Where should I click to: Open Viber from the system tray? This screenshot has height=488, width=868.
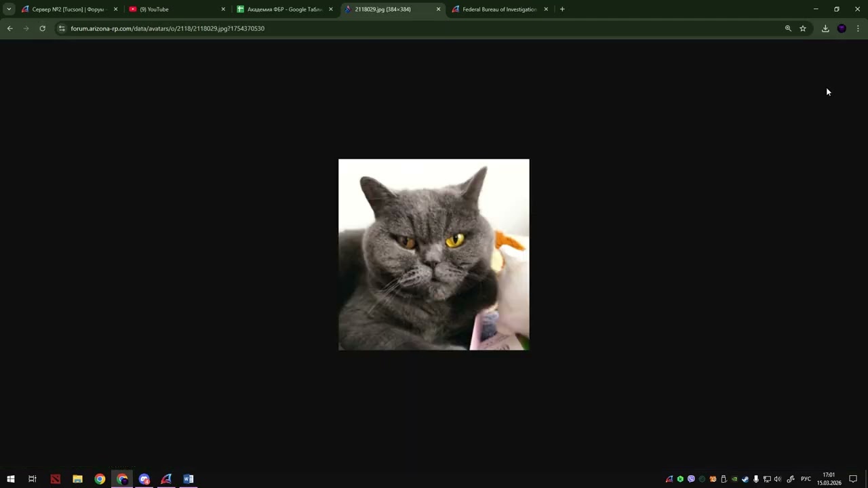click(691, 479)
